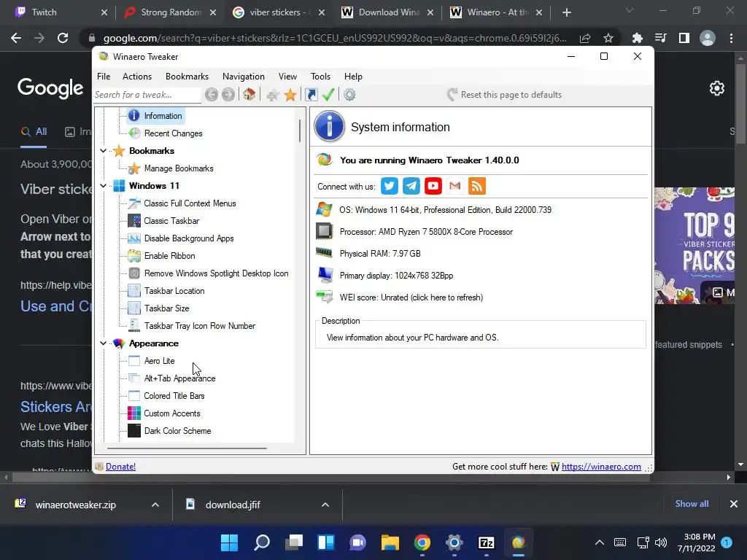The height and width of the screenshot is (560, 747).
Task: Open Winaero settings gear in the toolbar
Action: [x=349, y=95]
